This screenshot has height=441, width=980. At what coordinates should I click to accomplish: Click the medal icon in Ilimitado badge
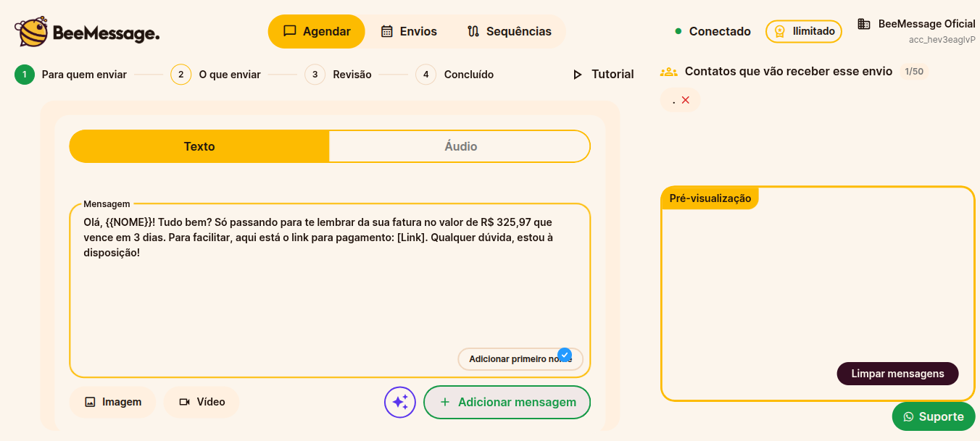coord(780,31)
